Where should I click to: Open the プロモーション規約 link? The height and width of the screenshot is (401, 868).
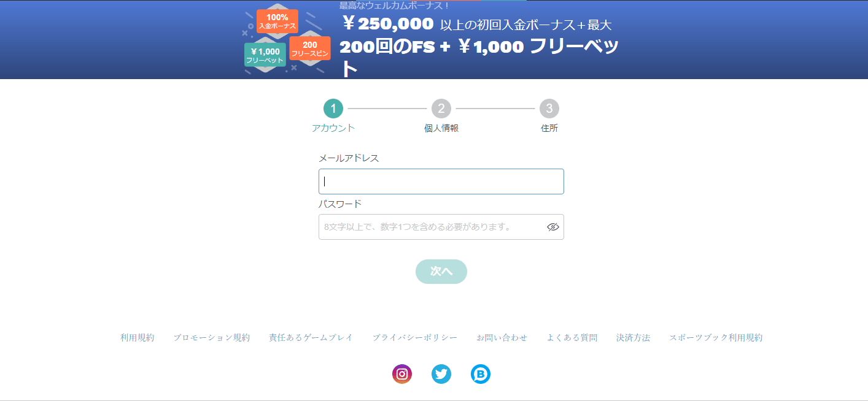pyautogui.click(x=212, y=338)
